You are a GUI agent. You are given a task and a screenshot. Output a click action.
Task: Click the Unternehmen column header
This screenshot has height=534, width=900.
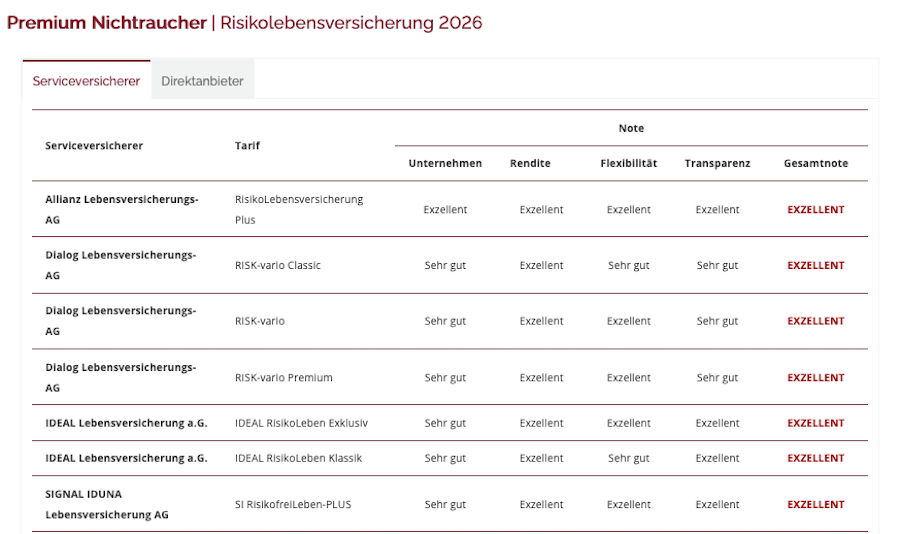point(445,163)
